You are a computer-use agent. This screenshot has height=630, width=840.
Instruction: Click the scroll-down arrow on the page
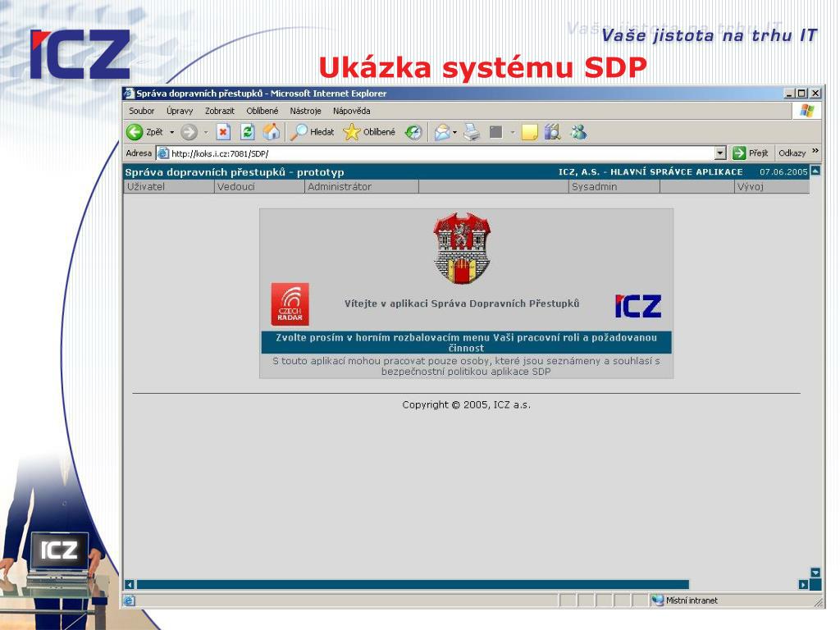(815, 572)
